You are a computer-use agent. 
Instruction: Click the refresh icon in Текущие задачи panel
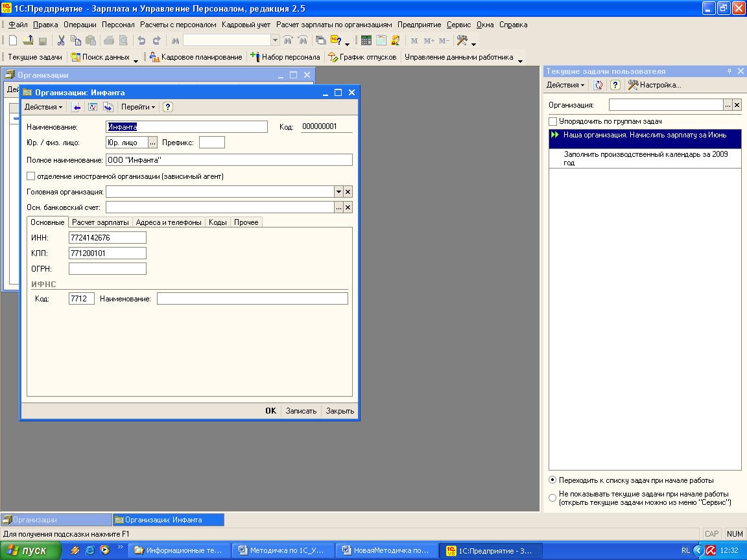[x=598, y=86]
